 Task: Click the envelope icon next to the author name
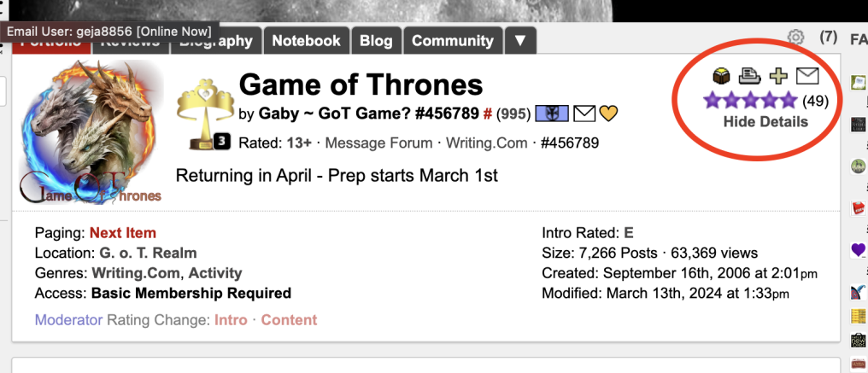(584, 114)
